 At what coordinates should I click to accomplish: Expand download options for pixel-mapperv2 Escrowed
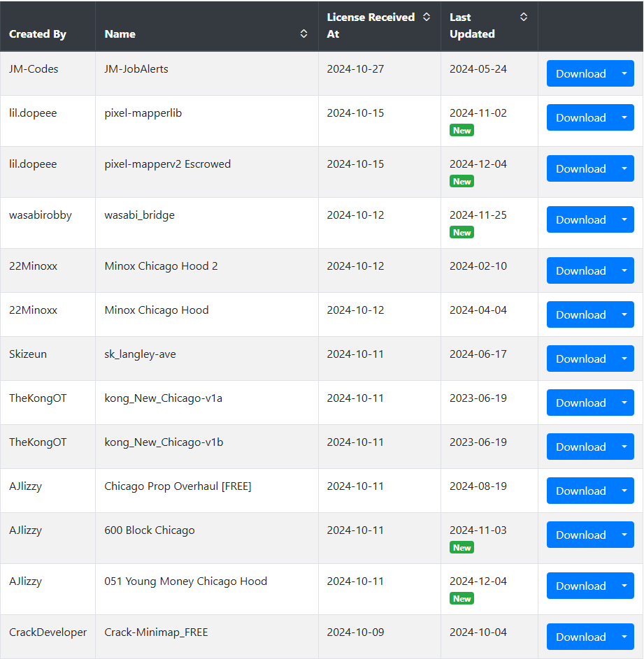point(624,168)
